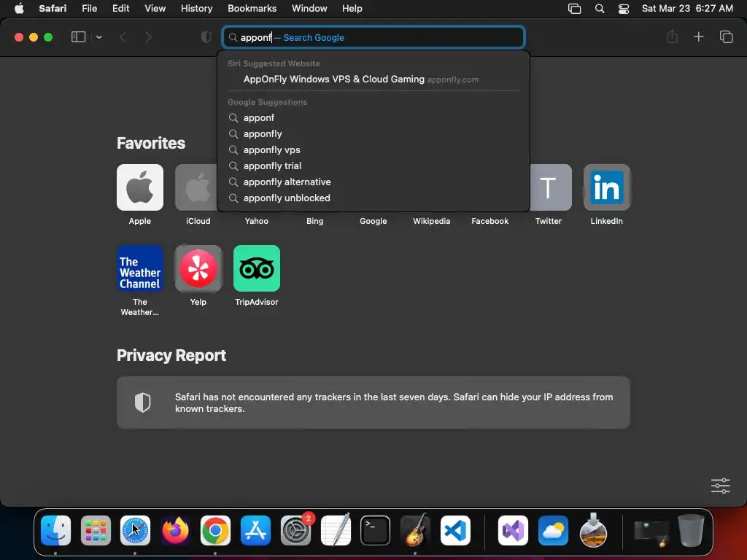Open Visual Studio Code from the Dock
This screenshot has width=747, height=560.
(455, 531)
